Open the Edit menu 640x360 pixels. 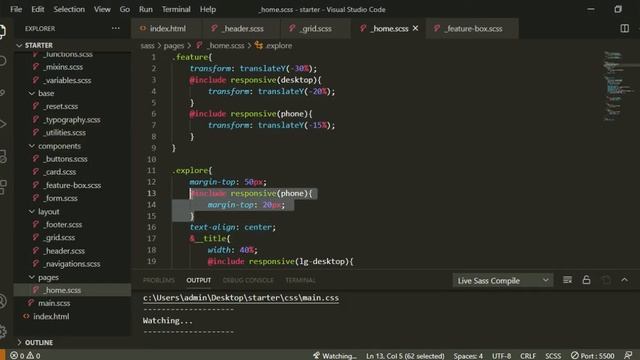coord(38,9)
